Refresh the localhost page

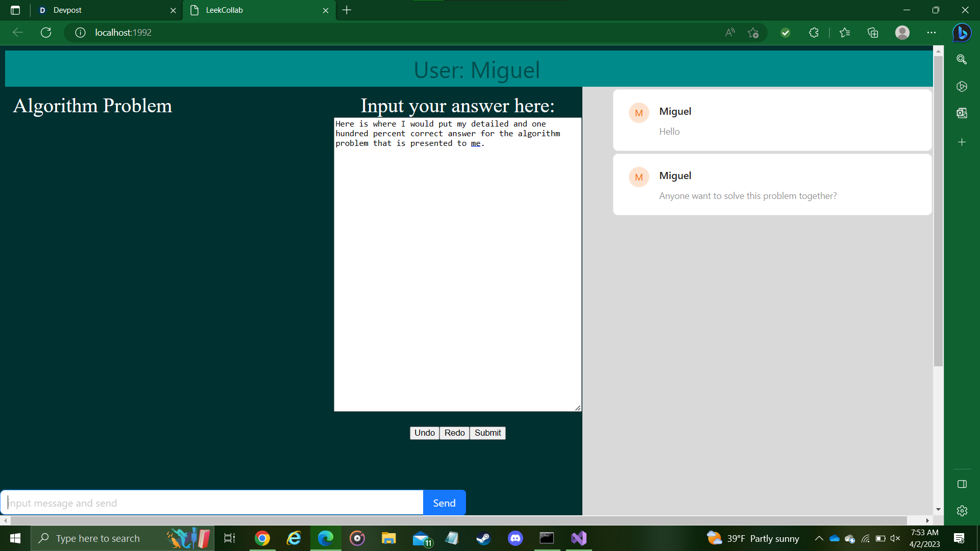(x=46, y=33)
